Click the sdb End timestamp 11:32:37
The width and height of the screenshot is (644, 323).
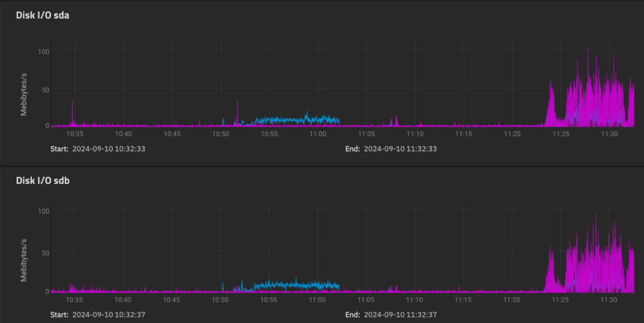coord(400,314)
